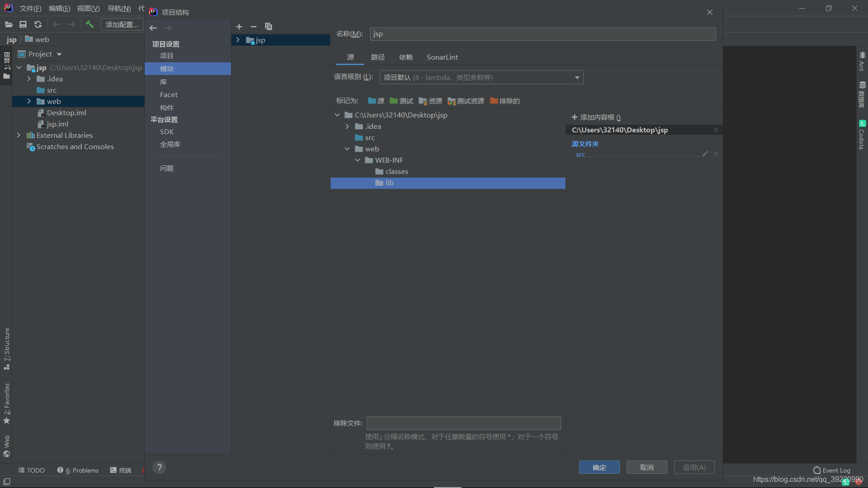This screenshot has width=868, height=488.
Task: Mark folder as Sources (源)
Action: click(x=376, y=101)
